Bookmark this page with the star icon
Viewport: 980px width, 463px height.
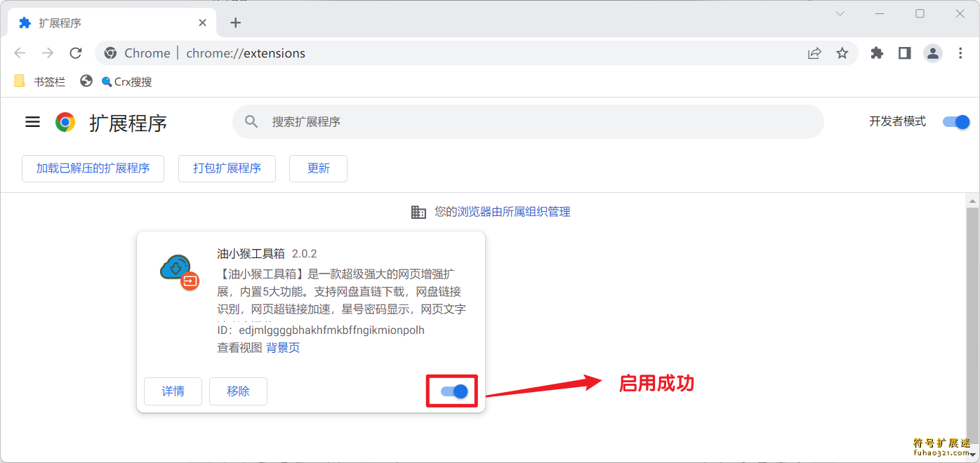(842, 53)
